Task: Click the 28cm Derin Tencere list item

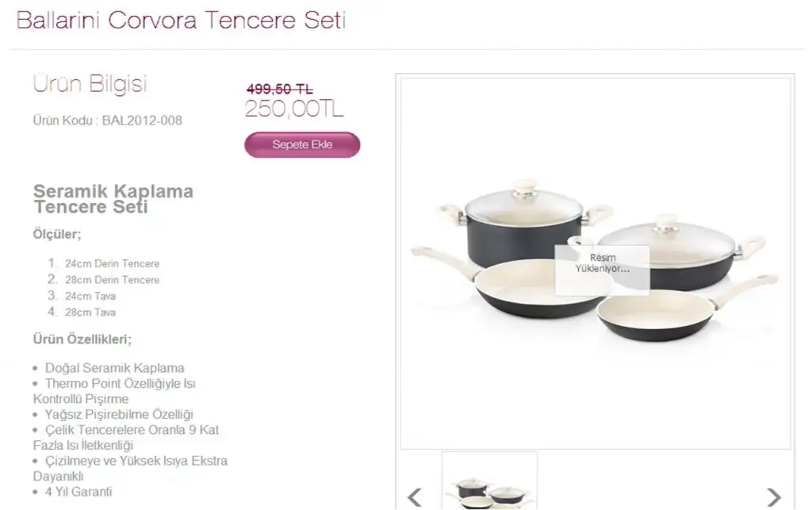Action: (113, 280)
